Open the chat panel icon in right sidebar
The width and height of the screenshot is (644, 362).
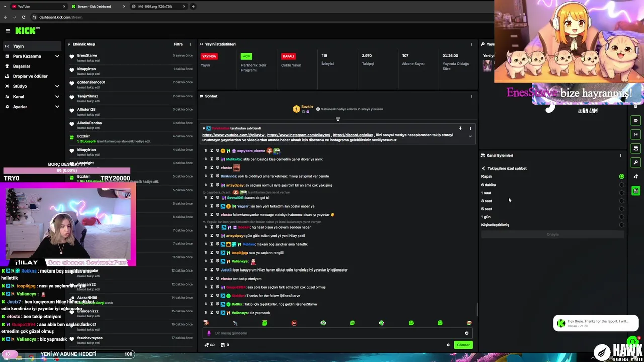coord(636,120)
